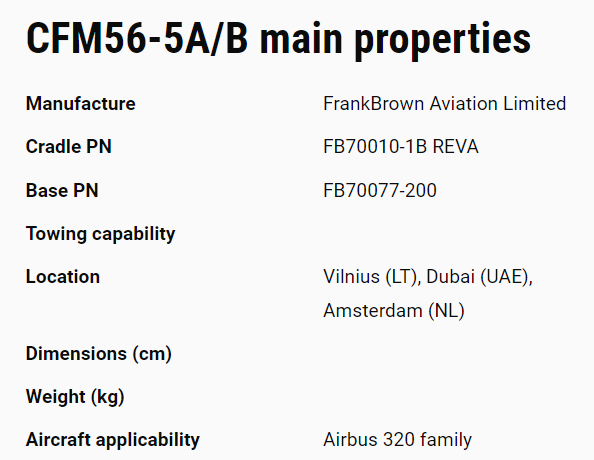Viewport: 594px width, 460px height.
Task: Click the word properties in the heading
Action: click(442, 41)
